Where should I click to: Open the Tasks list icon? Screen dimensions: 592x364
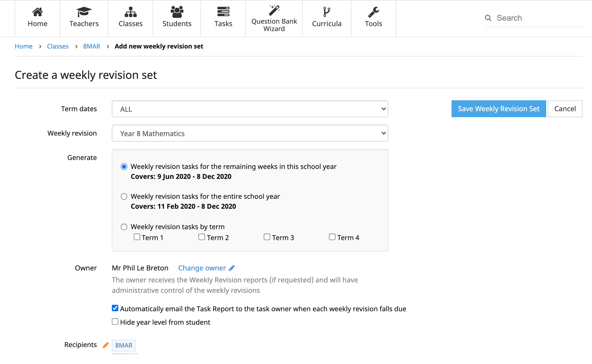223,12
